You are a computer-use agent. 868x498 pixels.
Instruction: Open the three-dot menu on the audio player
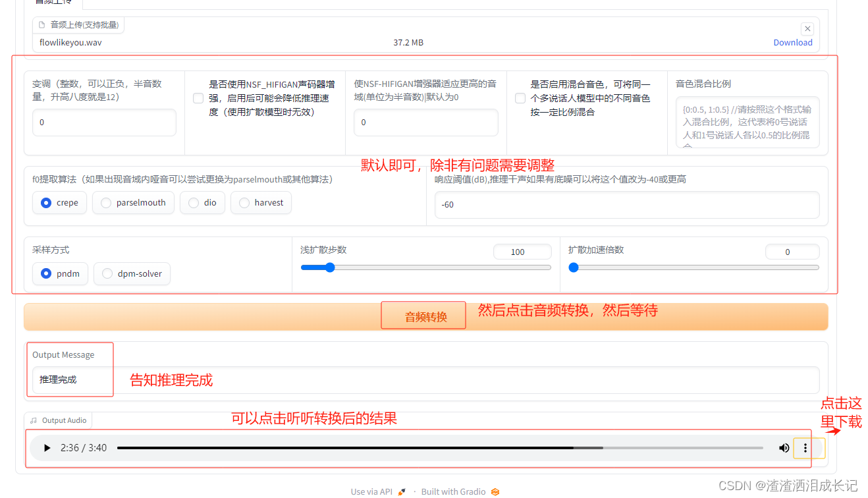click(x=805, y=448)
